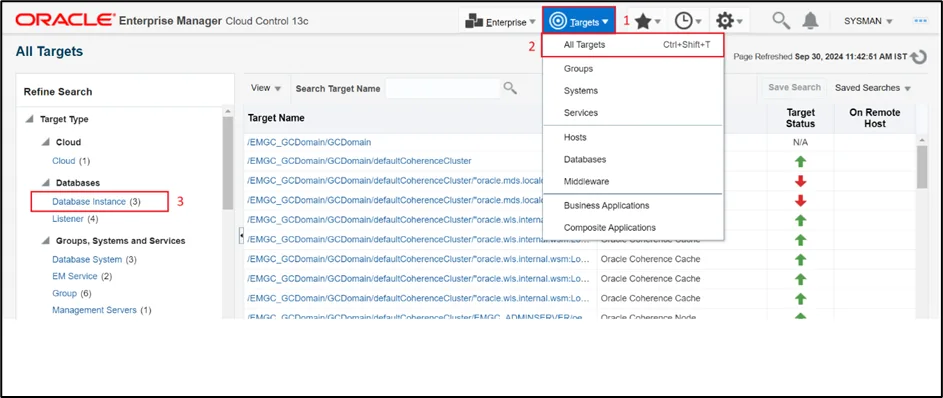Click the Search Target Name field
The width and height of the screenshot is (943, 398).
pyautogui.click(x=443, y=88)
